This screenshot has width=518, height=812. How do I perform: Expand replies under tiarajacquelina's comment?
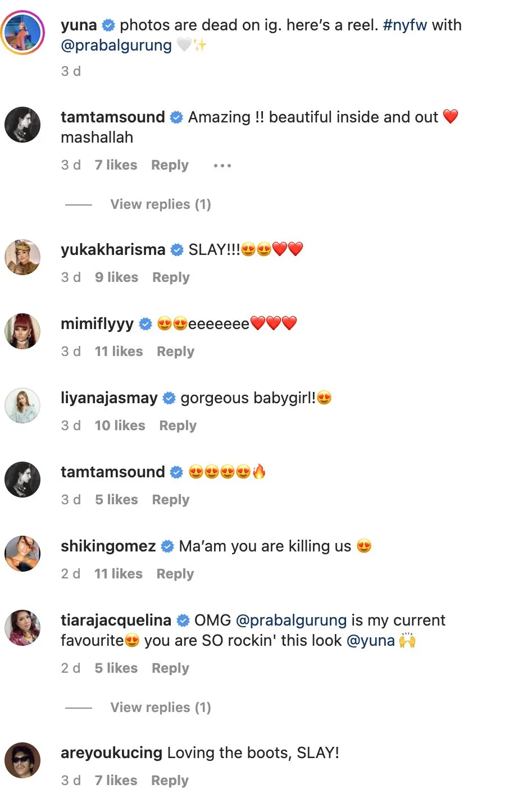(160, 708)
